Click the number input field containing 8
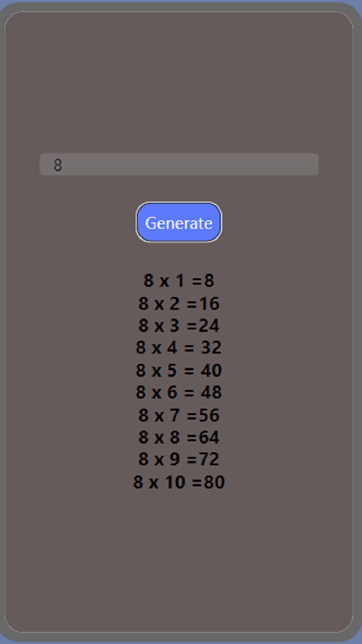This screenshot has height=644, width=362. (178, 164)
